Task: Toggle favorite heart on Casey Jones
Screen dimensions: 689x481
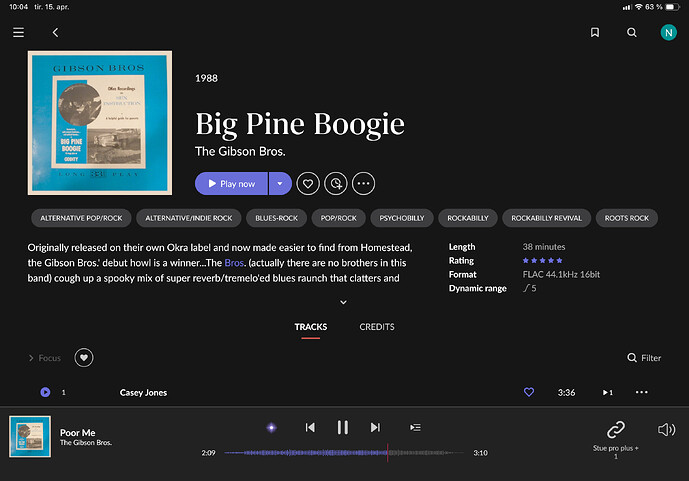Action: click(529, 392)
